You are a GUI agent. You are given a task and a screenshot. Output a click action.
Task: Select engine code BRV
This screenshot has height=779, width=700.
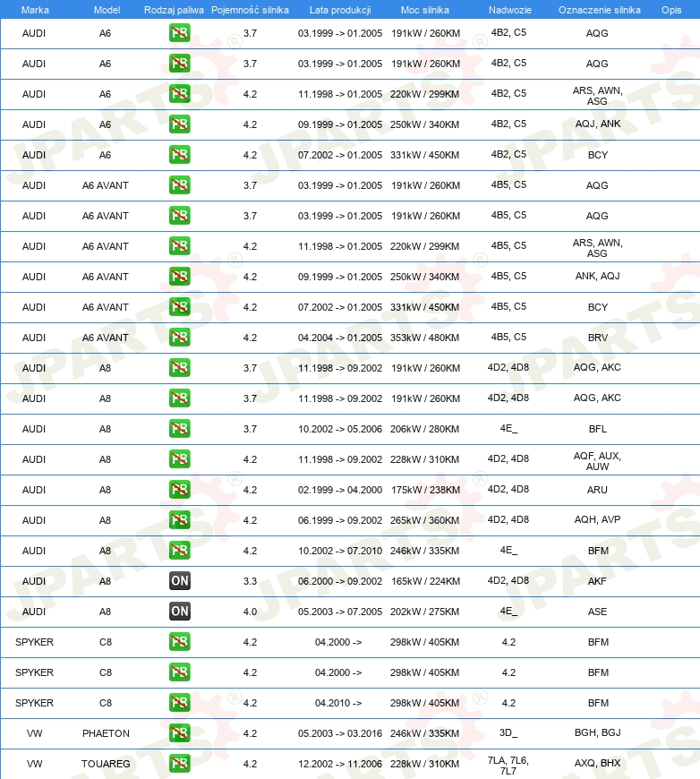pyautogui.click(x=598, y=338)
